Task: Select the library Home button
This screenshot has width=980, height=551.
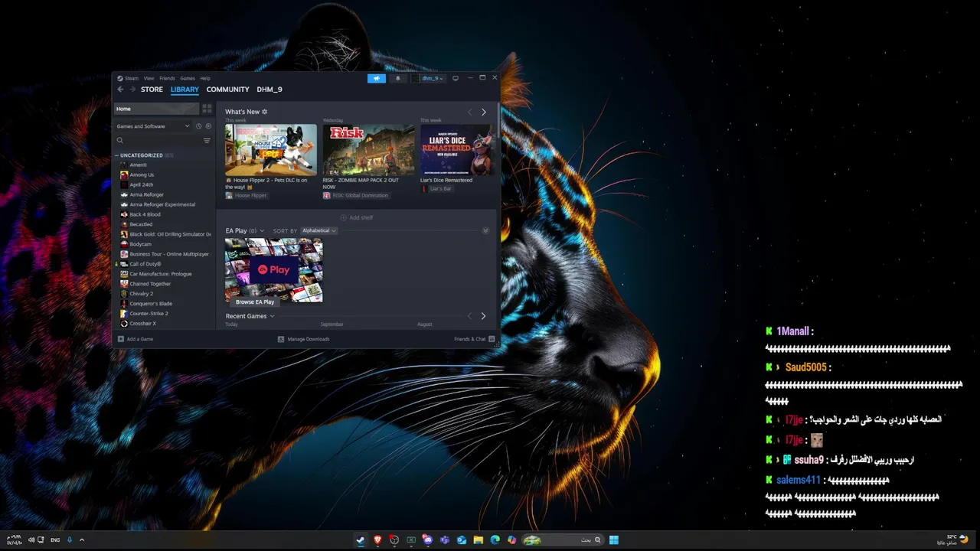Action: 156,109
